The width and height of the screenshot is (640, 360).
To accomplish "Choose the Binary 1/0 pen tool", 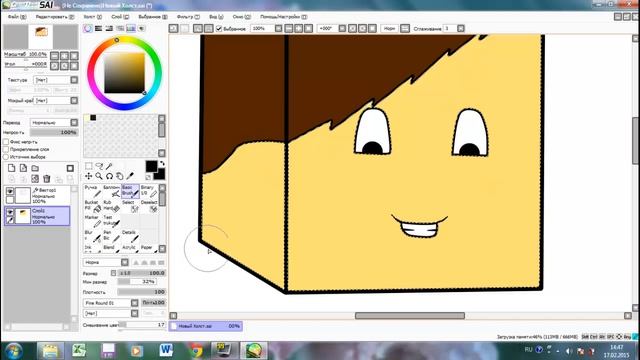I will (149, 191).
